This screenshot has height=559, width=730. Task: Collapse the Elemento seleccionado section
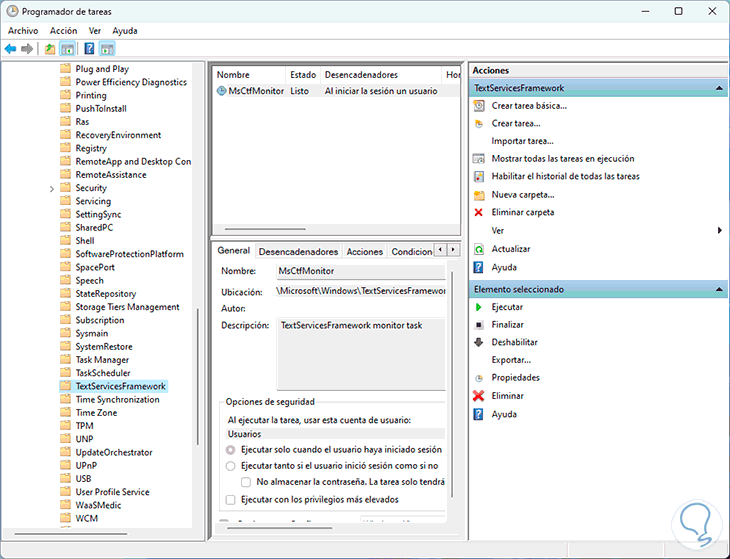(719, 290)
